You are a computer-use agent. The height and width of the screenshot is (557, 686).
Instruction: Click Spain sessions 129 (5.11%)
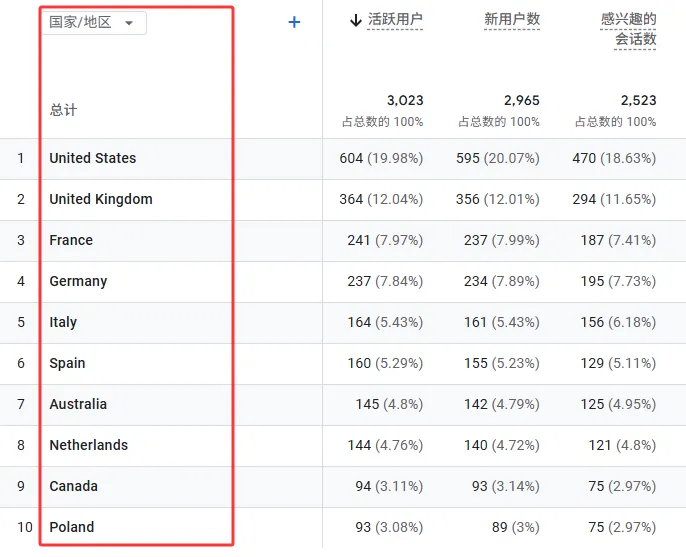click(x=619, y=363)
